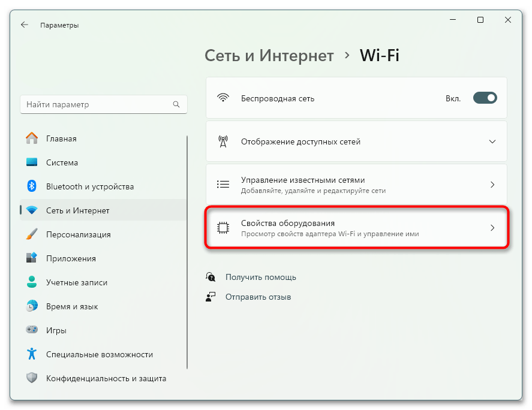Viewport: 532px width, 410px height.
Task: Click the back arrow icon
Action: point(25,25)
